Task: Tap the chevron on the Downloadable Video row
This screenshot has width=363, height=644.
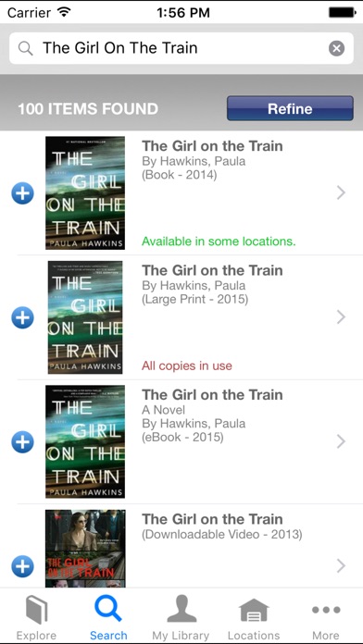Action: (341, 566)
